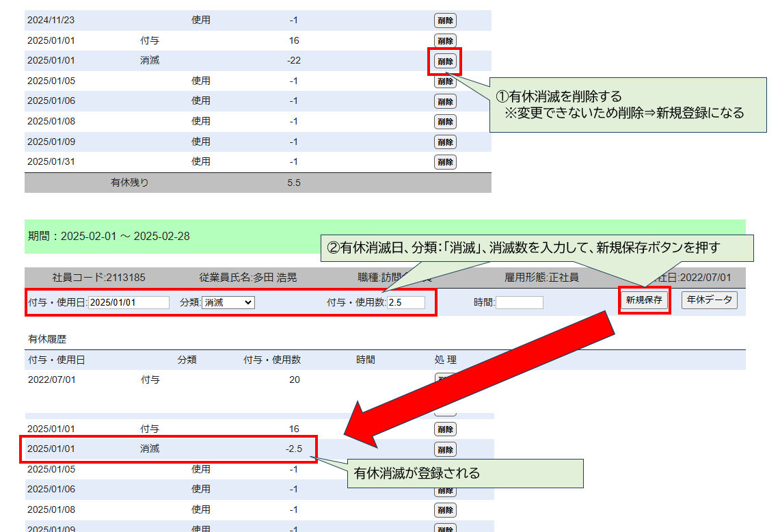Click the empty 時間 input field

519,302
